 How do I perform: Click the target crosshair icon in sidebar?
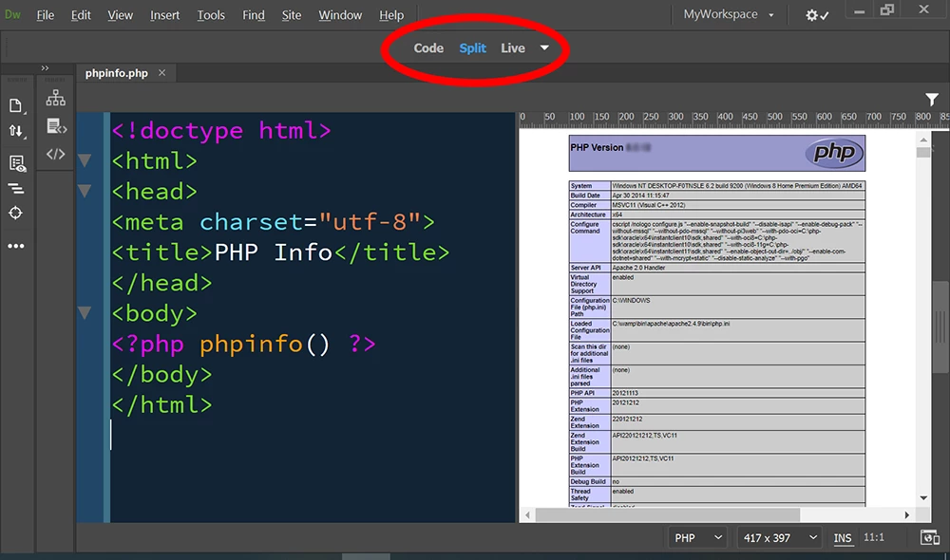[16, 214]
